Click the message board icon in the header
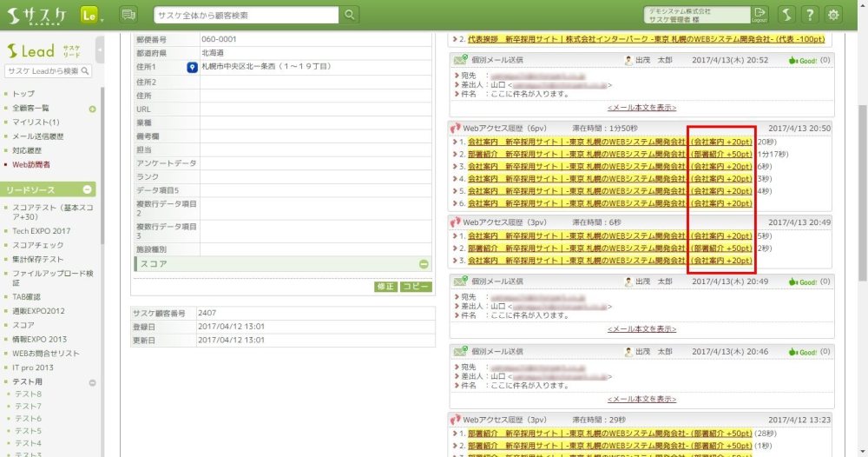868x457 pixels. coord(128,15)
